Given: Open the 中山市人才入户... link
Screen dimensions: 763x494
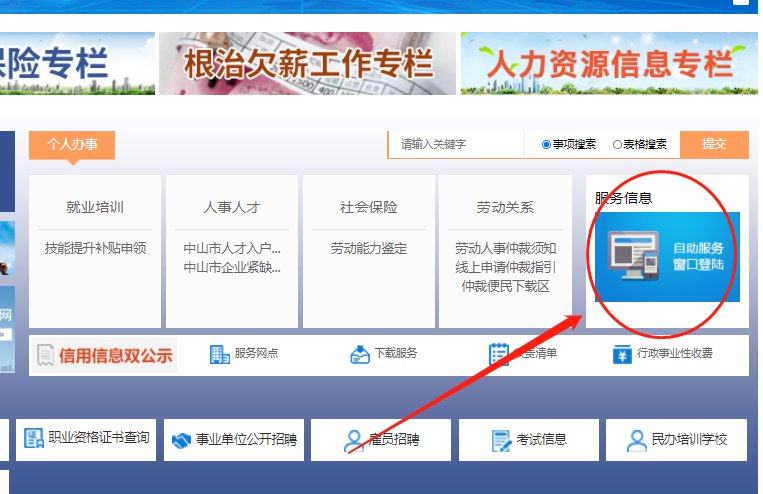Looking at the screenshot, I should pos(232,248).
